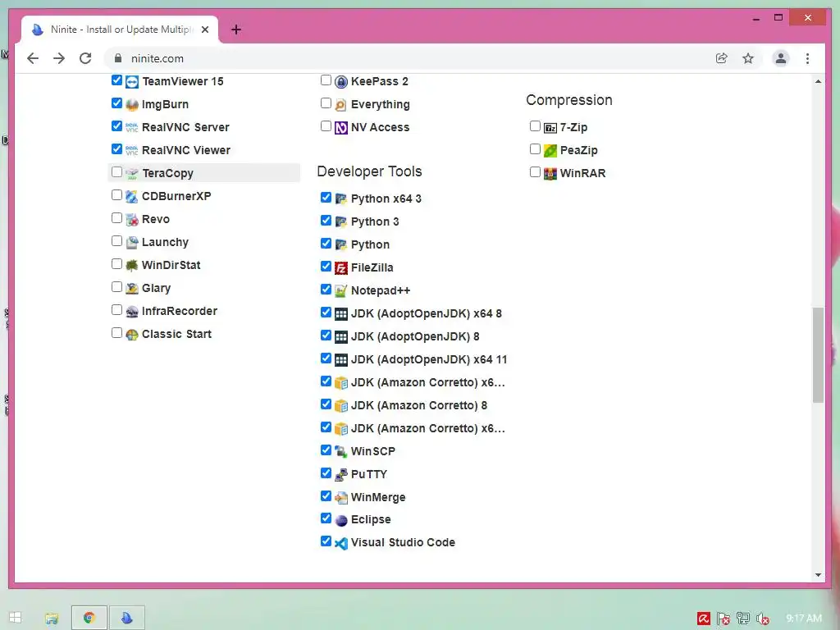Uncheck the Python 3 checkbox
The height and width of the screenshot is (630, 840).
click(x=326, y=220)
